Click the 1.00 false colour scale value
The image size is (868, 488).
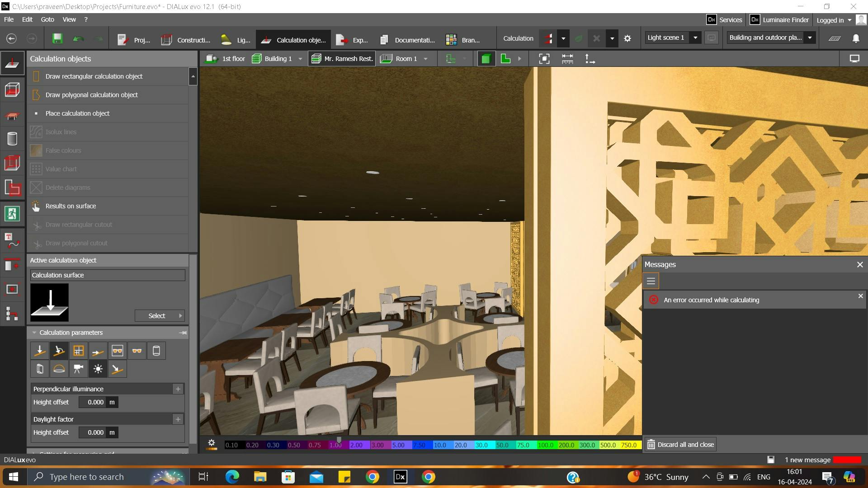click(335, 445)
